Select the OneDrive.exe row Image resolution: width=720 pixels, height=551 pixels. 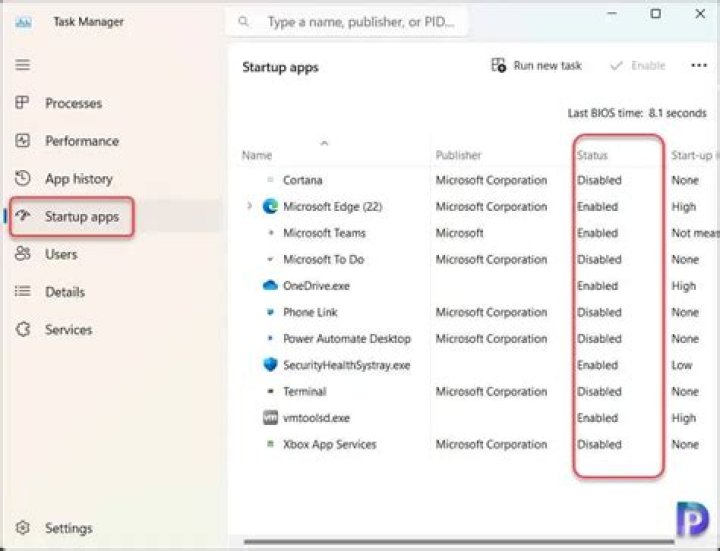pyautogui.click(x=478, y=286)
